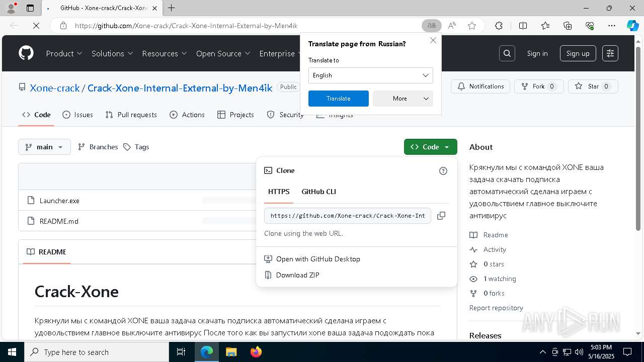Viewport: 644px width, 362px height.
Task: Open the notification center icon
Action: (x=627, y=352)
